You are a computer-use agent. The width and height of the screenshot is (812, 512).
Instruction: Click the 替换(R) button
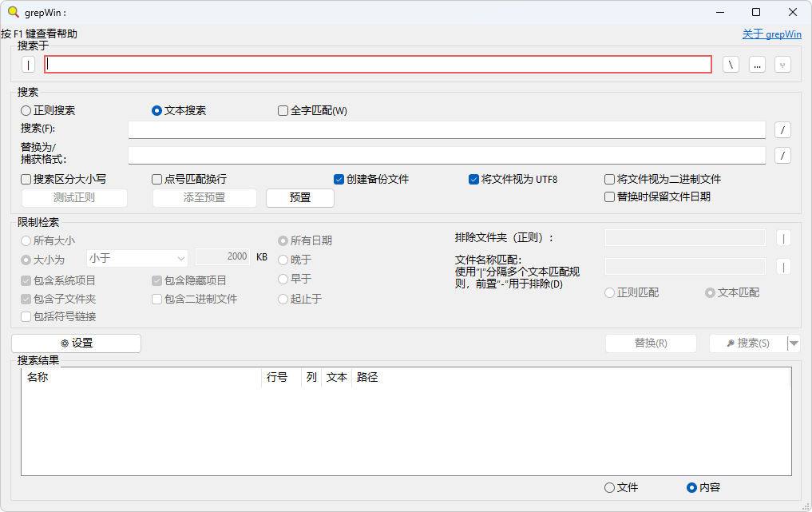pos(651,343)
